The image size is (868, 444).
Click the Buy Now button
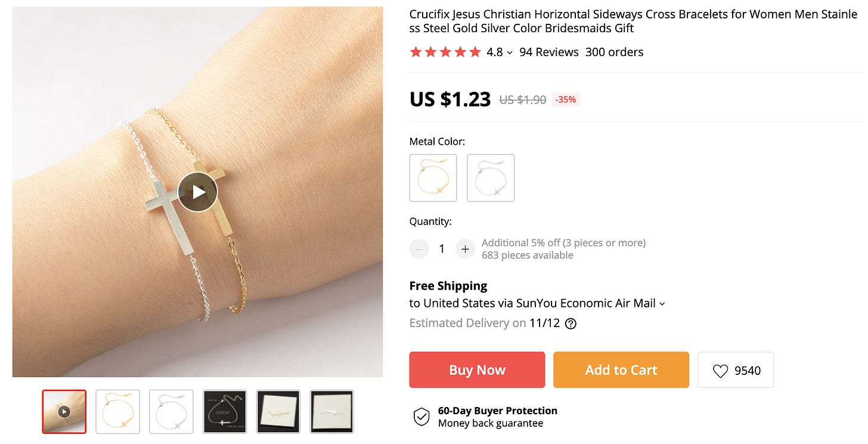477,370
